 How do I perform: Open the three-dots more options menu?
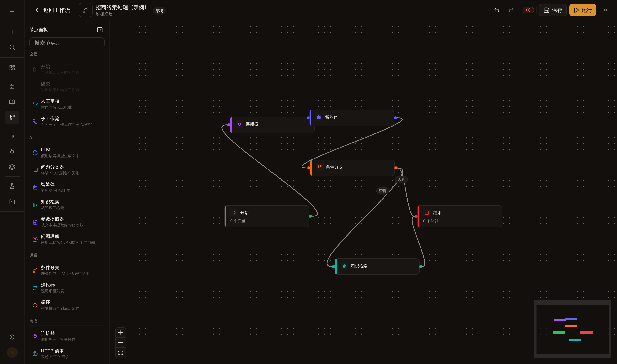(x=604, y=10)
